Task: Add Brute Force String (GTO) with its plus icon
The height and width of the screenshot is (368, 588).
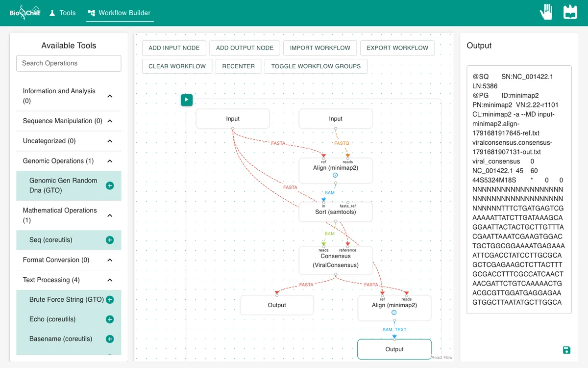Action: click(x=110, y=300)
